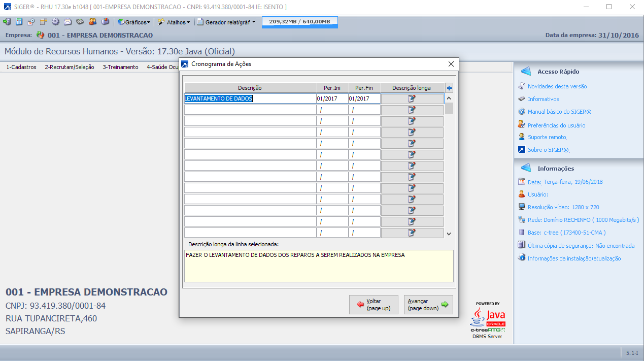The image size is (644, 361).
Task: Click the scrollbar down arrow in Cronograma table
Action: tap(449, 234)
